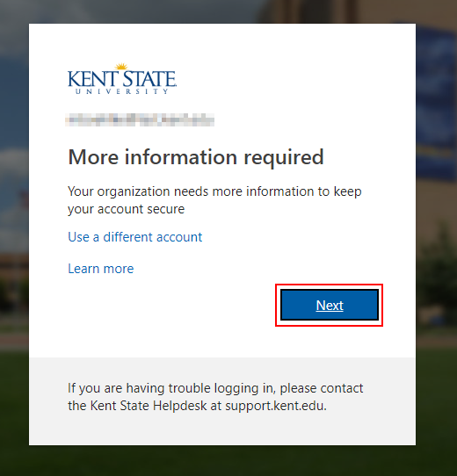
Task: Click the support.kent.edu address in footer
Action: pyautogui.click(x=276, y=406)
